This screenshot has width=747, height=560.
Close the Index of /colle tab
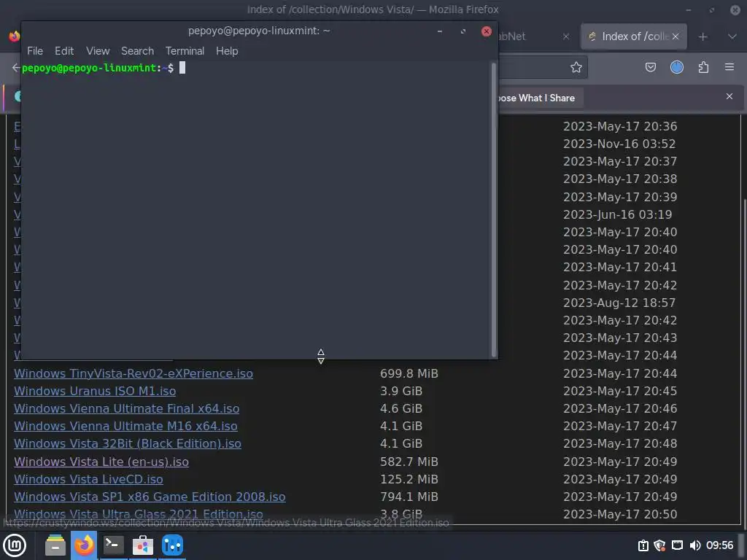pos(676,36)
